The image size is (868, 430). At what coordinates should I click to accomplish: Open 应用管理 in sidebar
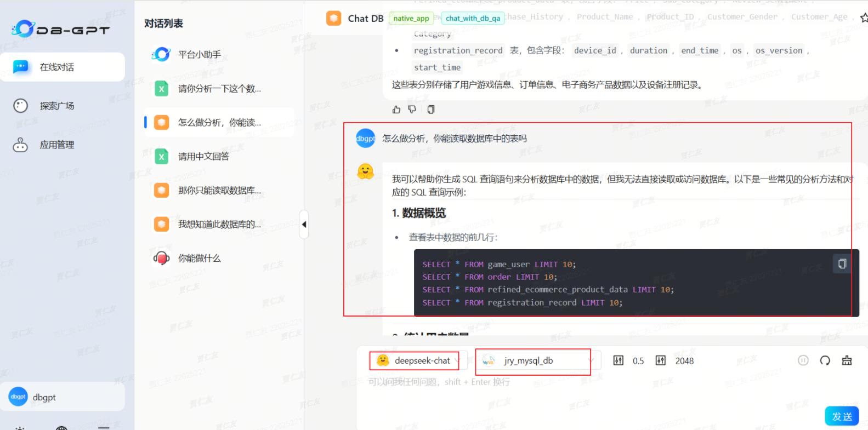point(57,145)
